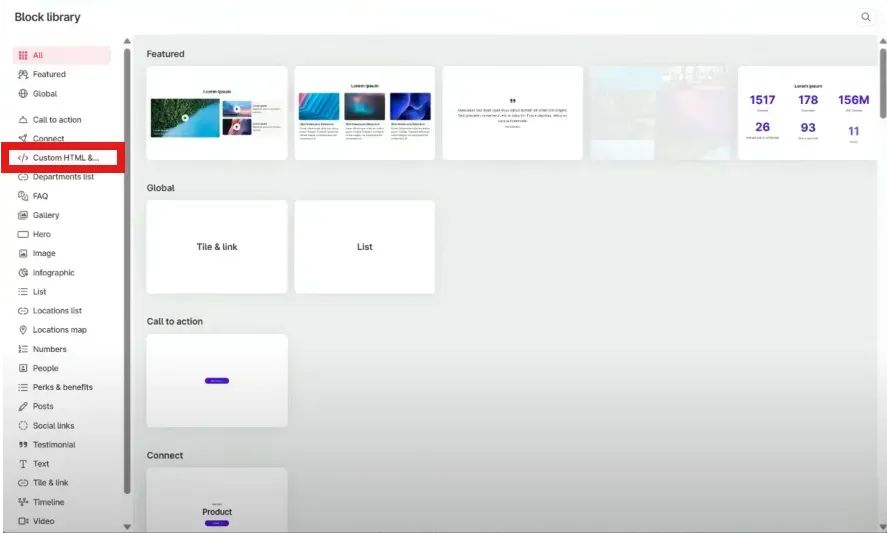Click the Social links icon
Screen dimensions: 887x533
click(23, 426)
